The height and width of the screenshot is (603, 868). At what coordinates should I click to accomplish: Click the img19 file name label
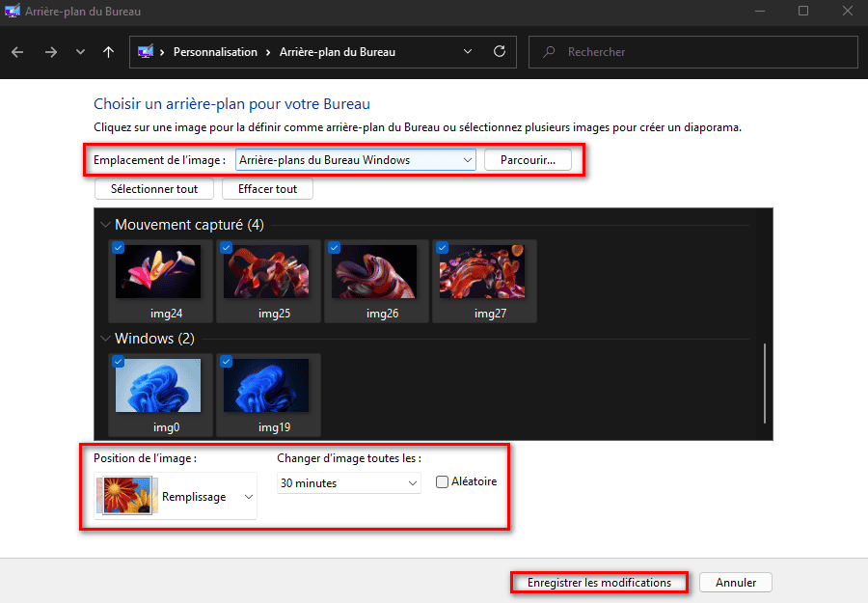click(274, 427)
